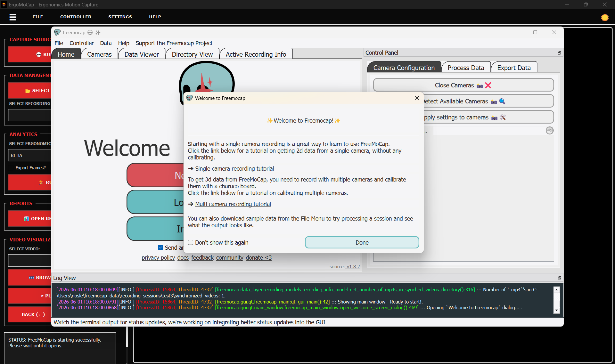Click the ErgoMoCap title bar app icon
The width and height of the screenshot is (615, 364).
tap(4, 4)
